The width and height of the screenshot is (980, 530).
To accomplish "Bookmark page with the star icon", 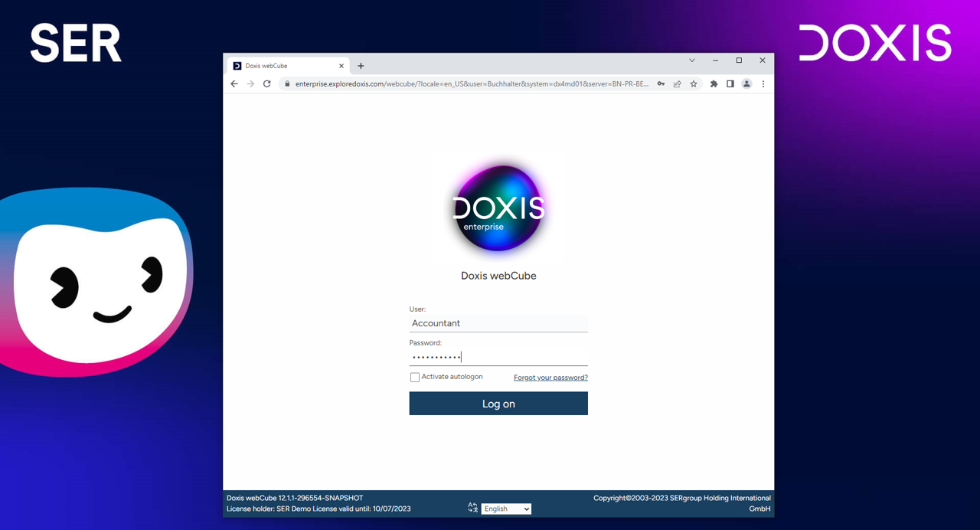I will (x=694, y=84).
